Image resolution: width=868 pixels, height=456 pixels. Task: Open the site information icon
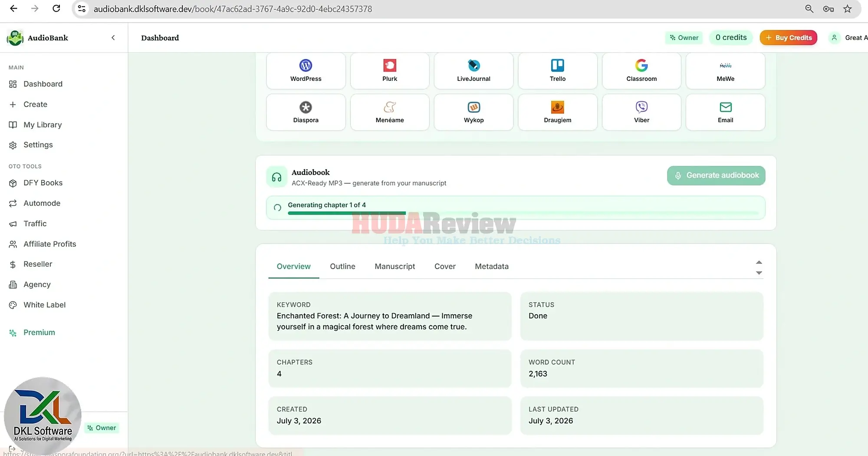(x=82, y=9)
